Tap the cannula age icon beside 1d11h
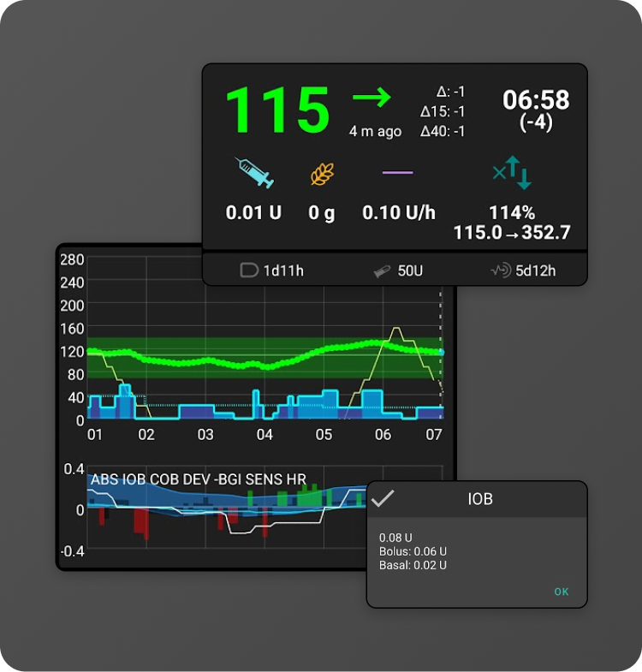Viewport: 642px width, 672px height. tap(248, 271)
